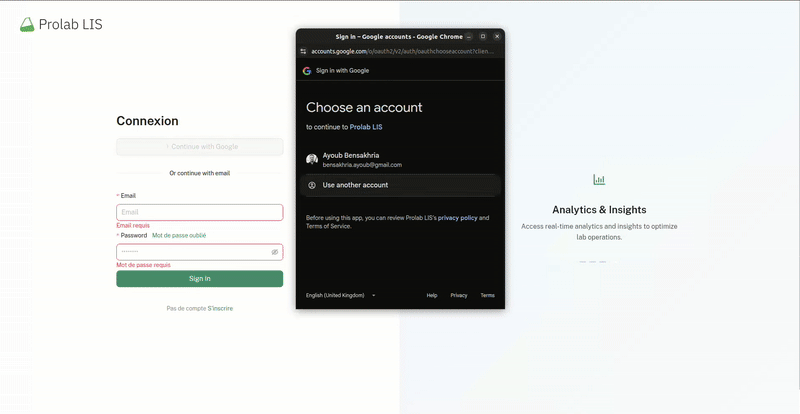
Task: Click Terms in popup footer
Action: (487, 295)
